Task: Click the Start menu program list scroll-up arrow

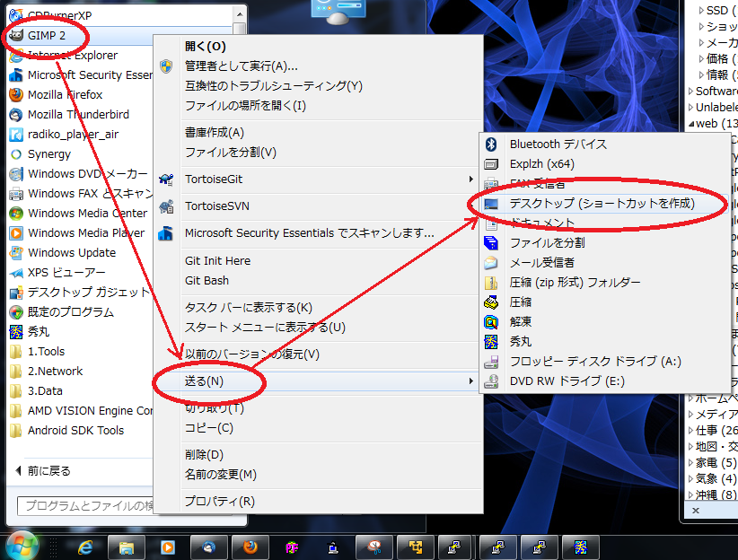Action: (240, 14)
